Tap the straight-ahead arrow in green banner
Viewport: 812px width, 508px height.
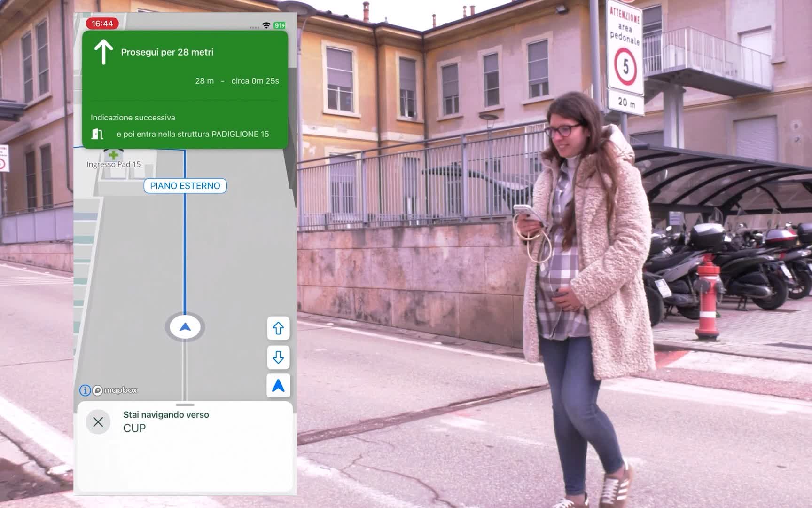pyautogui.click(x=103, y=52)
